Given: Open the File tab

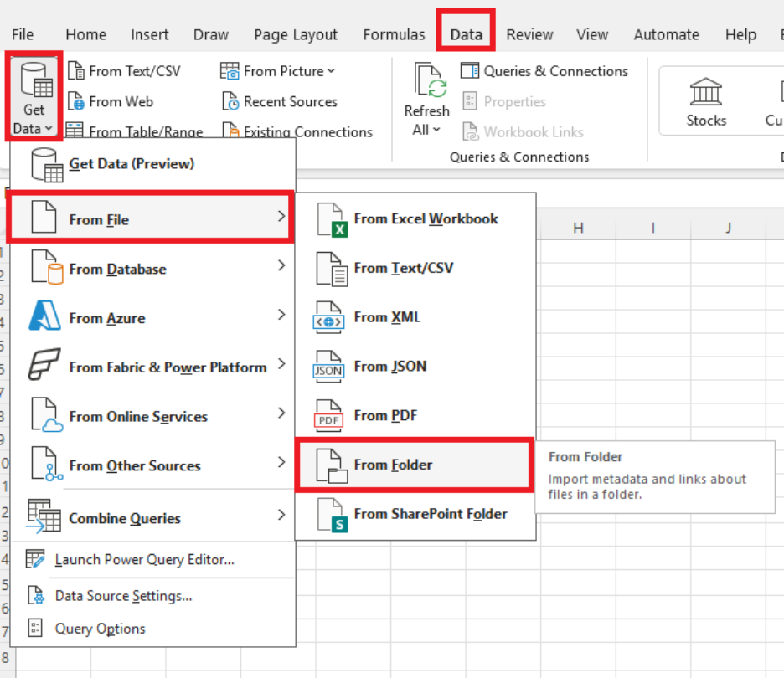Looking at the screenshot, I should click(x=23, y=34).
